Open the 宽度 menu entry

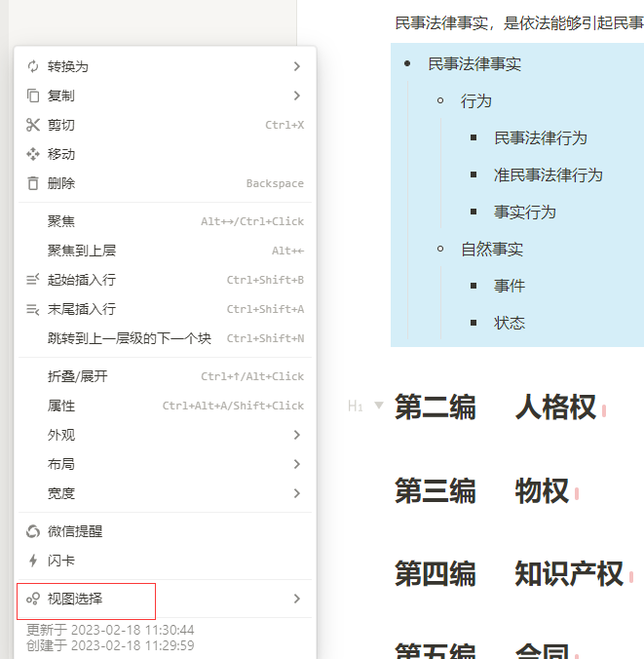point(165,493)
